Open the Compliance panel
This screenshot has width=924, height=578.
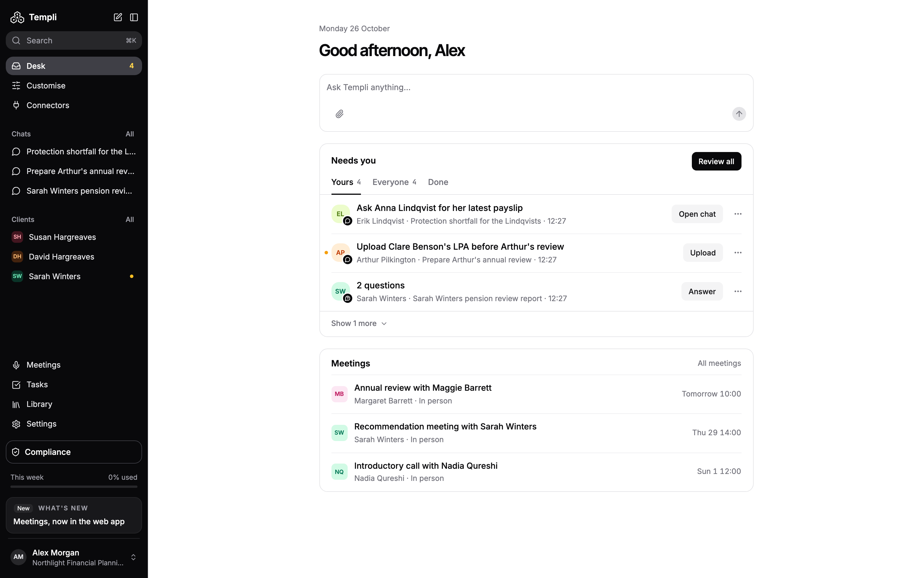74,452
